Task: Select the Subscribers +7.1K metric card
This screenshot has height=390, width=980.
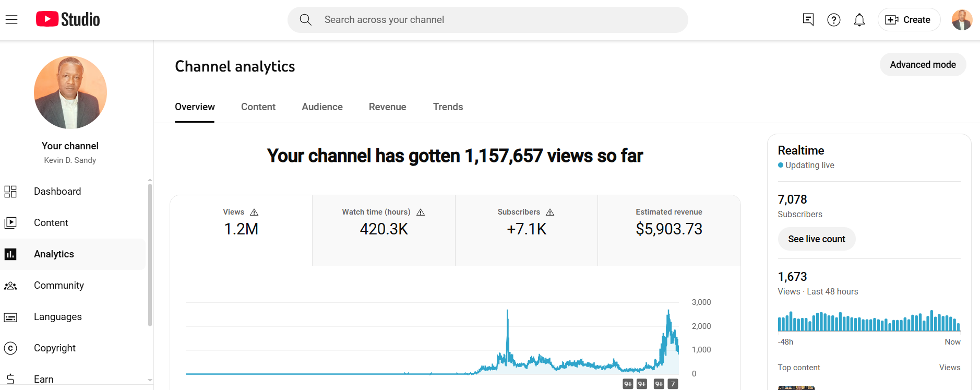Action: click(527, 230)
